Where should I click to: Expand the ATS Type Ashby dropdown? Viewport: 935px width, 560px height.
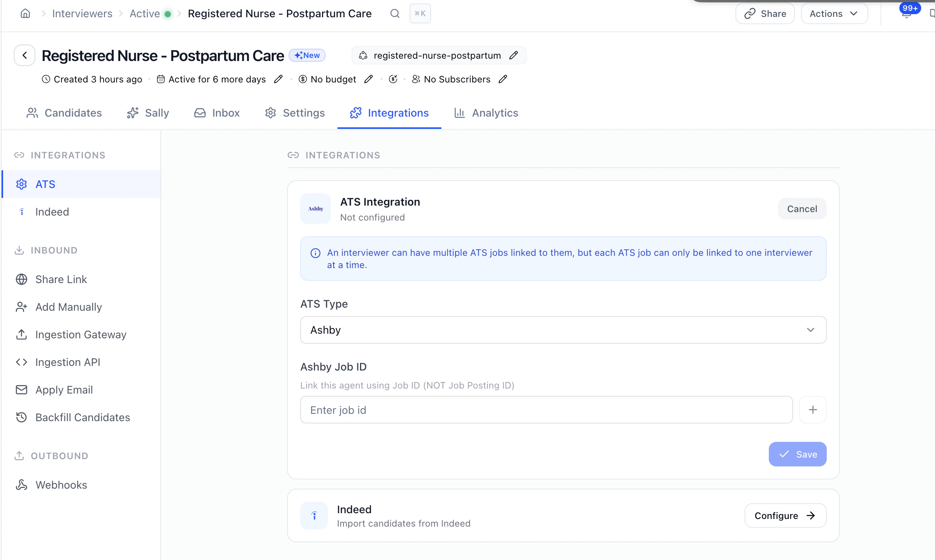[x=563, y=330]
